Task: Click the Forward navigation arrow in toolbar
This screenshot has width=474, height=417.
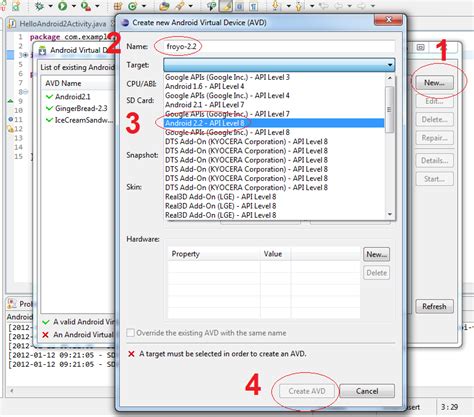Action: click(x=362, y=6)
